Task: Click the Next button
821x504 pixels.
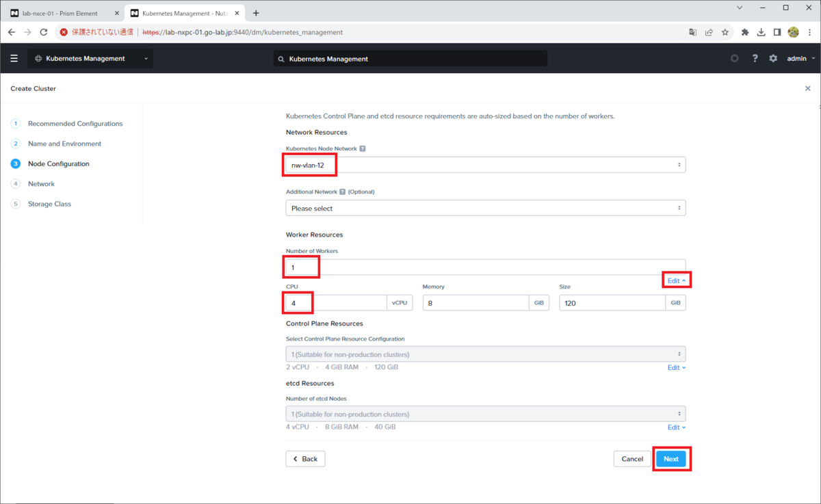Action: pyautogui.click(x=671, y=459)
